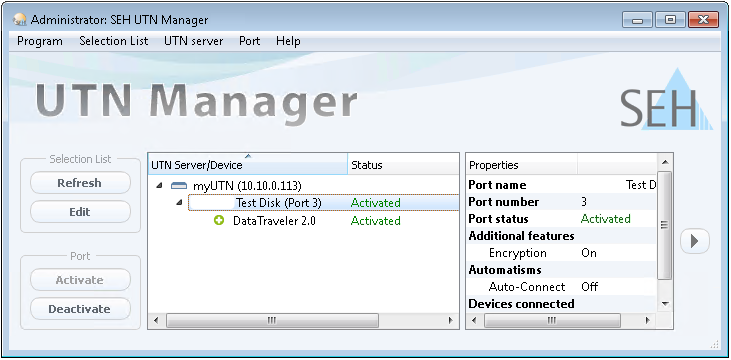
Task: Click Properties panel scroll down arrow
Action: (665, 305)
